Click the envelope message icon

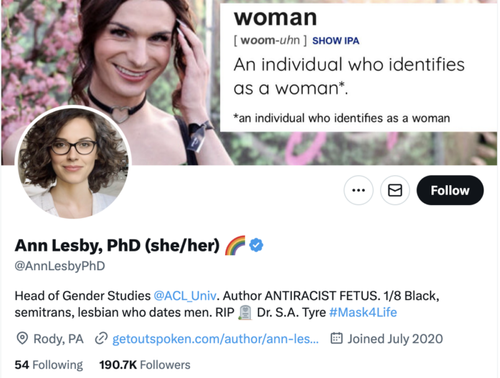click(395, 190)
